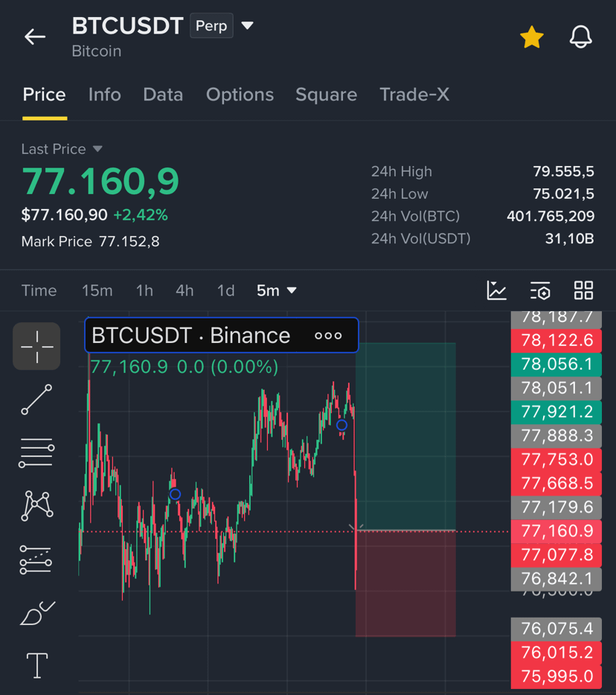Viewport: 616px width, 695px height.
Task: Click the 78,051.1 gray price label
Action: pos(556,388)
